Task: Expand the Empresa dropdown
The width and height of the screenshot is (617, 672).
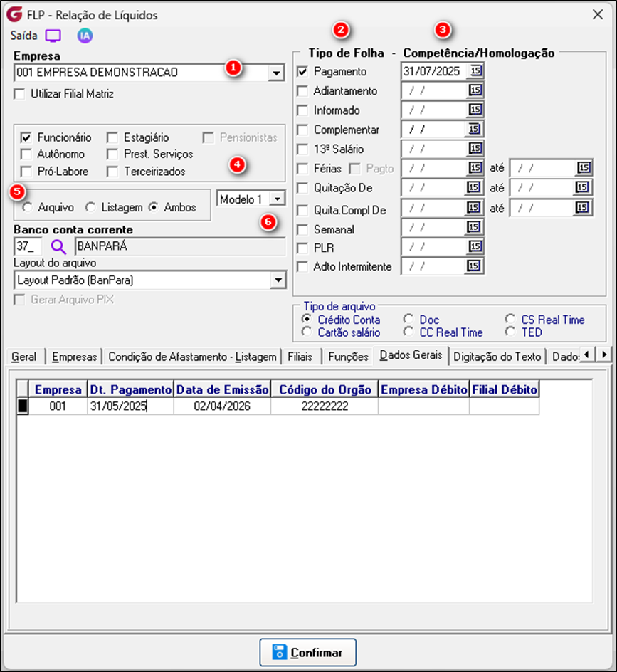Action: click(276, 73)
